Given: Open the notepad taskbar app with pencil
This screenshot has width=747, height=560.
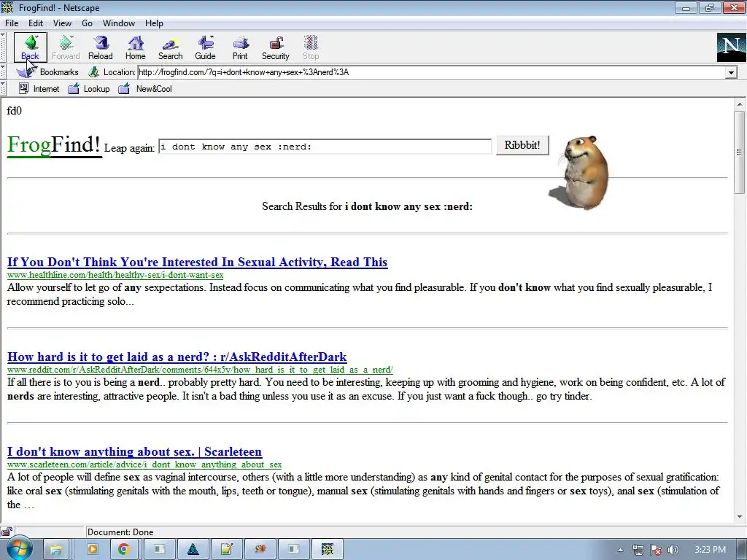Looking at the screenshot, I should coord(226,550).
